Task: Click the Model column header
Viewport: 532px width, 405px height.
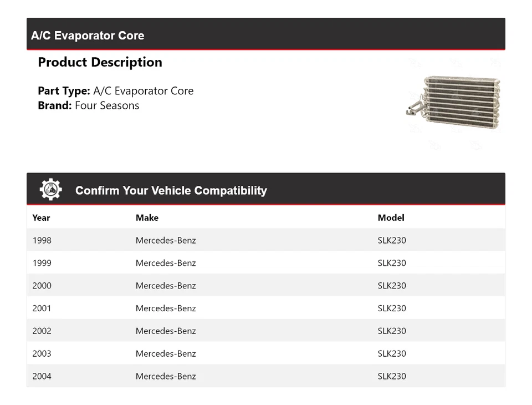Action: click(391, 217)
